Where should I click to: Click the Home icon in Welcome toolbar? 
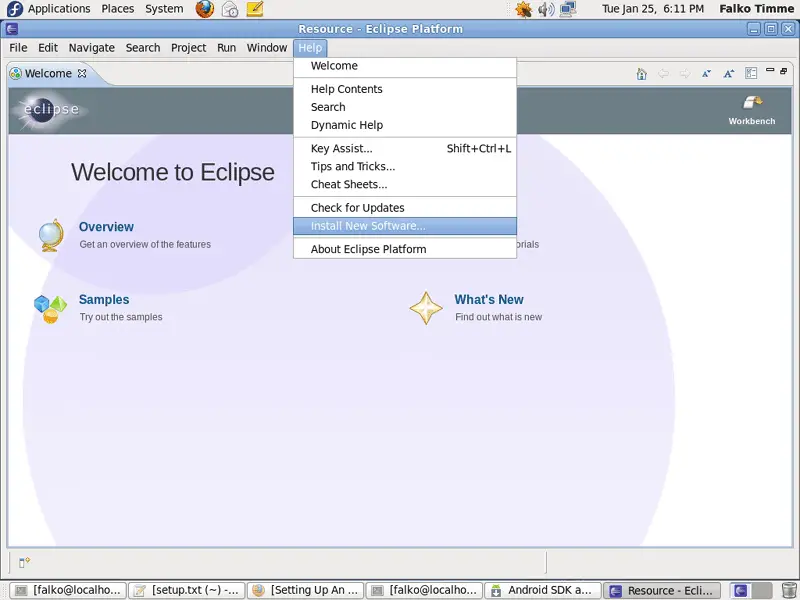click(641, 74)
